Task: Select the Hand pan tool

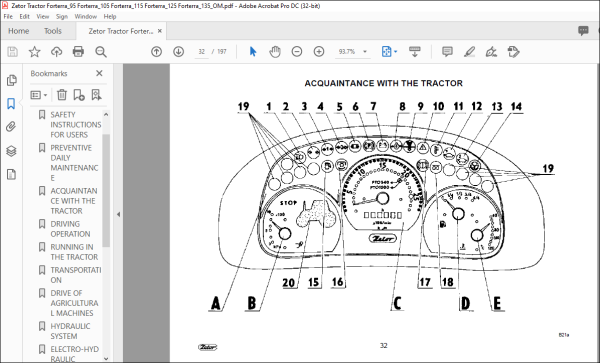Action: (x=275, y=52)
